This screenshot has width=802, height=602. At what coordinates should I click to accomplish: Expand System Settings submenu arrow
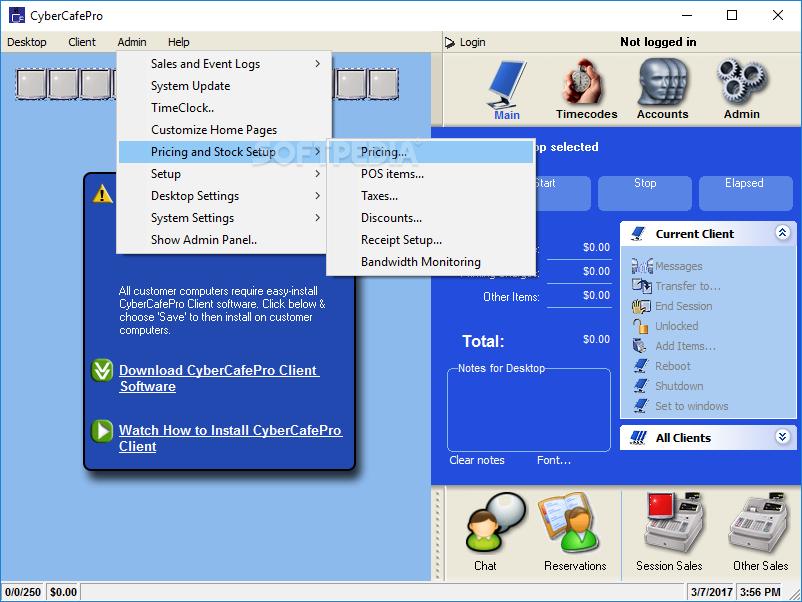[318, 218]
